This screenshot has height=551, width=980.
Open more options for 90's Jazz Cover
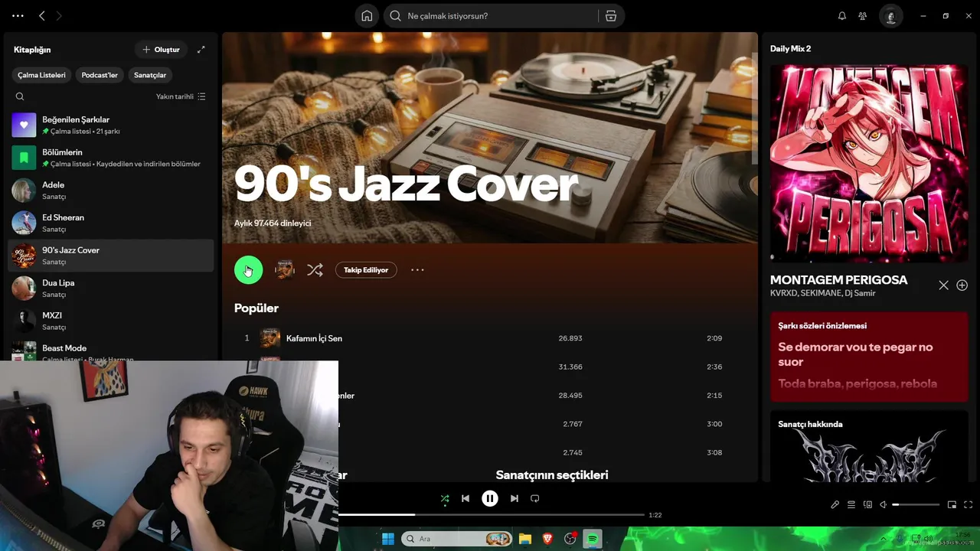tap(417, 270)
